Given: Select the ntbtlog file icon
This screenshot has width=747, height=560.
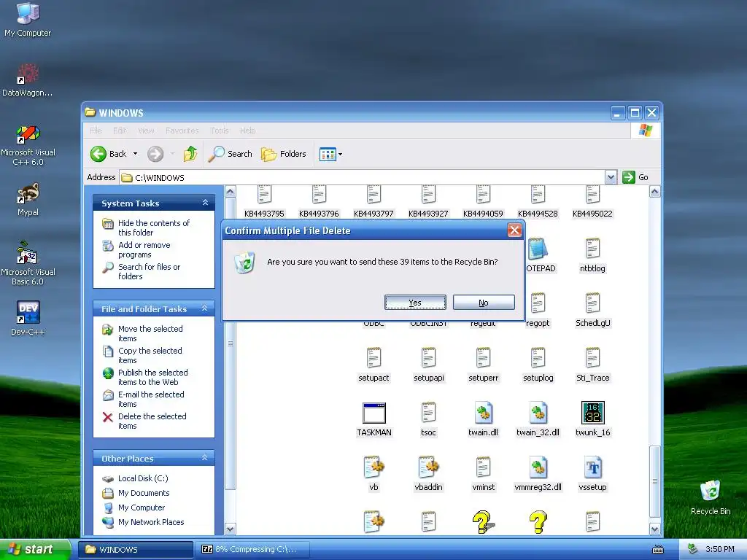Looking at the screenshot, I should [592, 249].
